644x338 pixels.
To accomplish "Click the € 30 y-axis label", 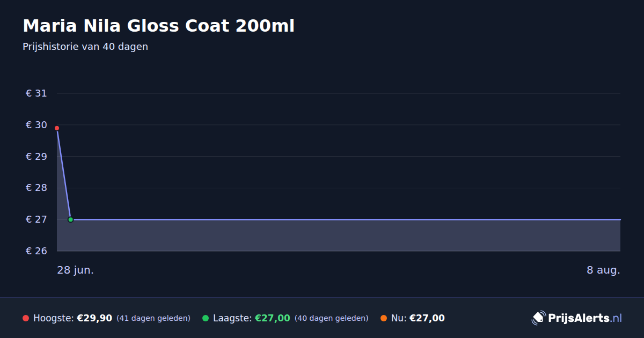I will coord(36,125).
